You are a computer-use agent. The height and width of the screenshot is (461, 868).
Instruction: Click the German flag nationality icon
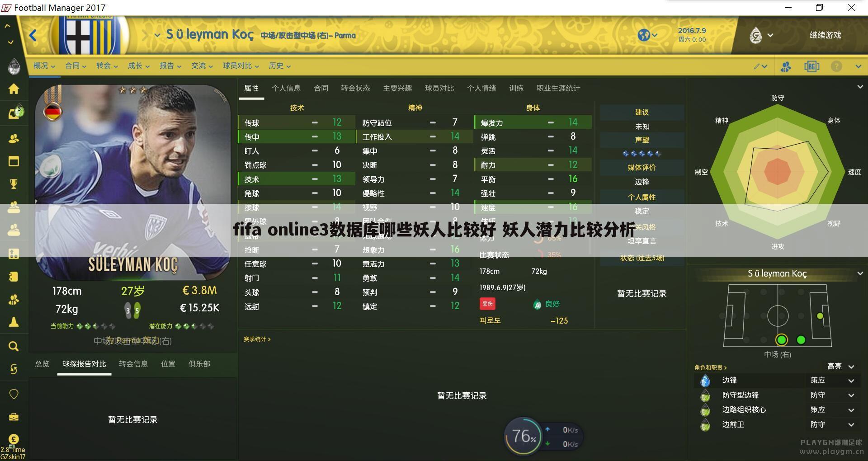(x=53, y=111)
